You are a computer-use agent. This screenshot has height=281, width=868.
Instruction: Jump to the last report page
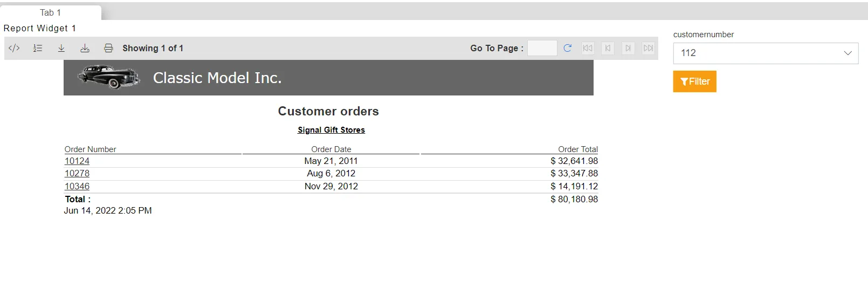coord(648,48)
